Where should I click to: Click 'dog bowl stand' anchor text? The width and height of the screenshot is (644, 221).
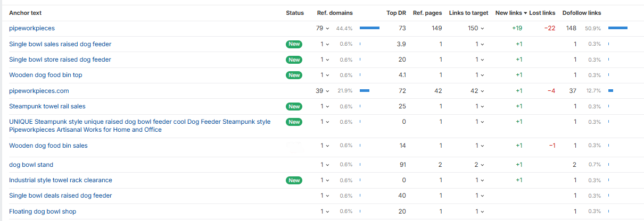tap(31, 165)
